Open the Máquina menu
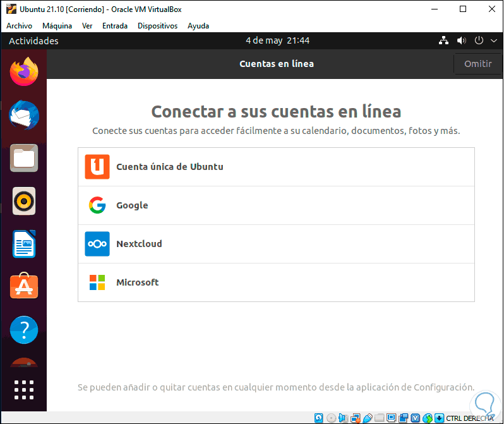 point(57,26)
